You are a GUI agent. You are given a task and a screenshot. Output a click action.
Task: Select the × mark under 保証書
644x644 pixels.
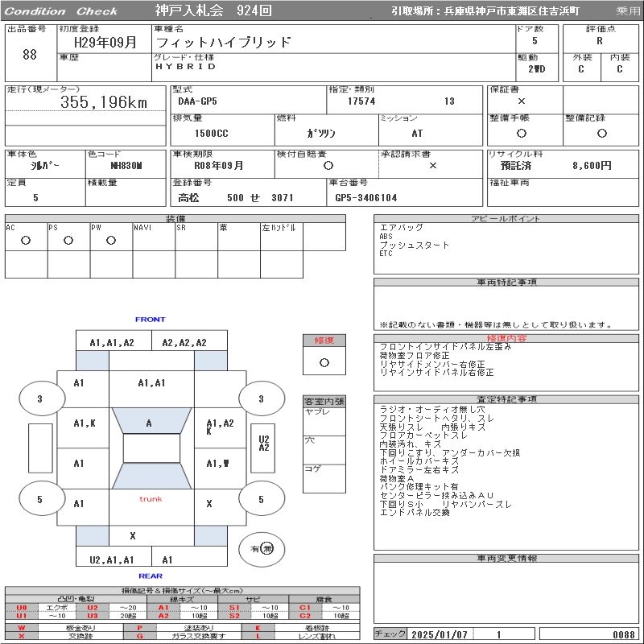521,101
